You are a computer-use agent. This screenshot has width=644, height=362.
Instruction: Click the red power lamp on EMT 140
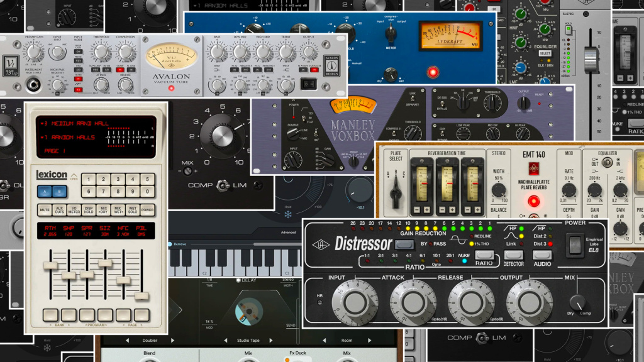point(533,201)
